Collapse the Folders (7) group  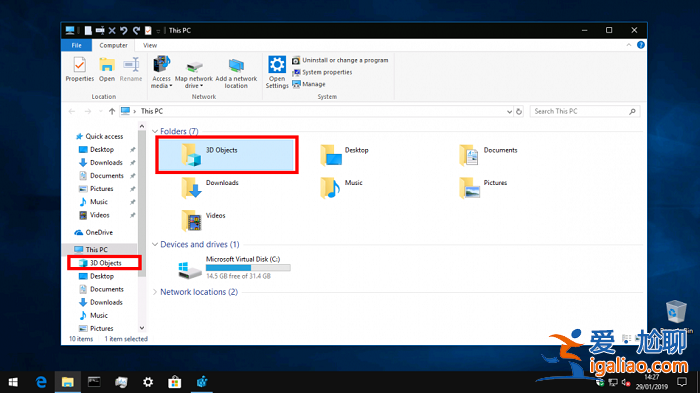pyautogui.click(x=155, y=131)
